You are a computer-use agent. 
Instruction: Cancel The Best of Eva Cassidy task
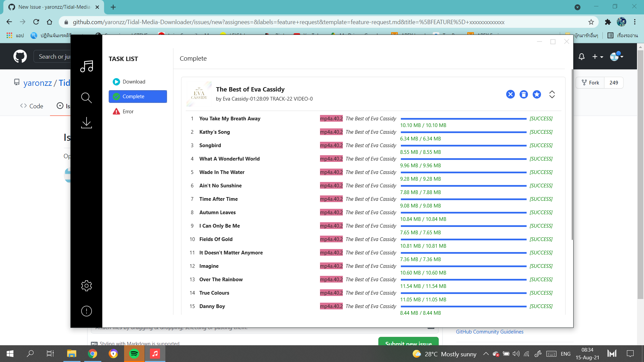510,94
